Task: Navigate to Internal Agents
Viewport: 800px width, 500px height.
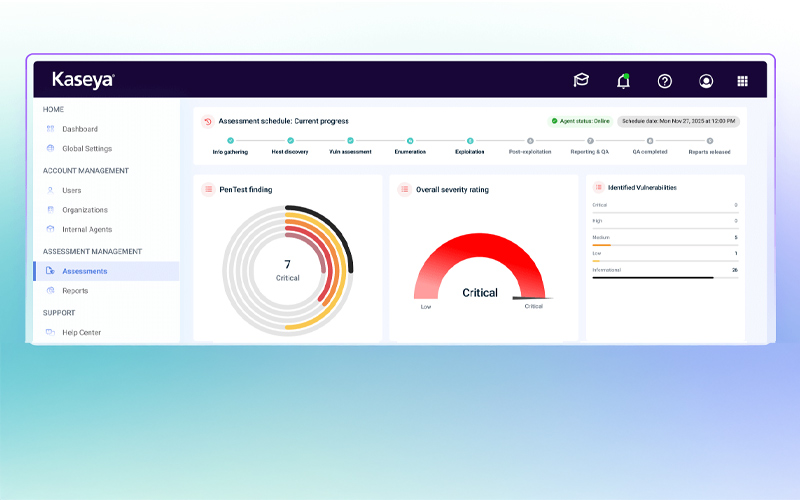Action: pyautogui.click(x=86, y=230)
